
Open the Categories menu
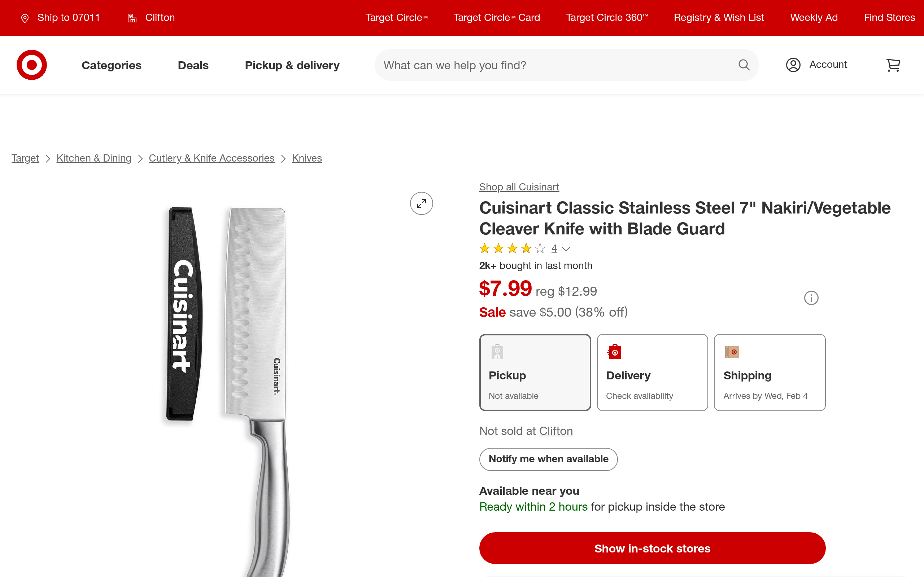pos(112,65)
